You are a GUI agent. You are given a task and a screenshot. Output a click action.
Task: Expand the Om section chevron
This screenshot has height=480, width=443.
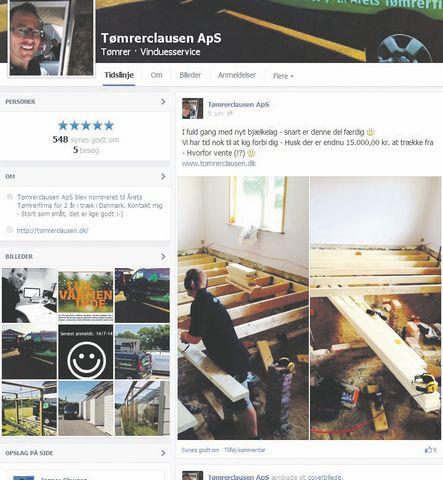coord(163,176)
